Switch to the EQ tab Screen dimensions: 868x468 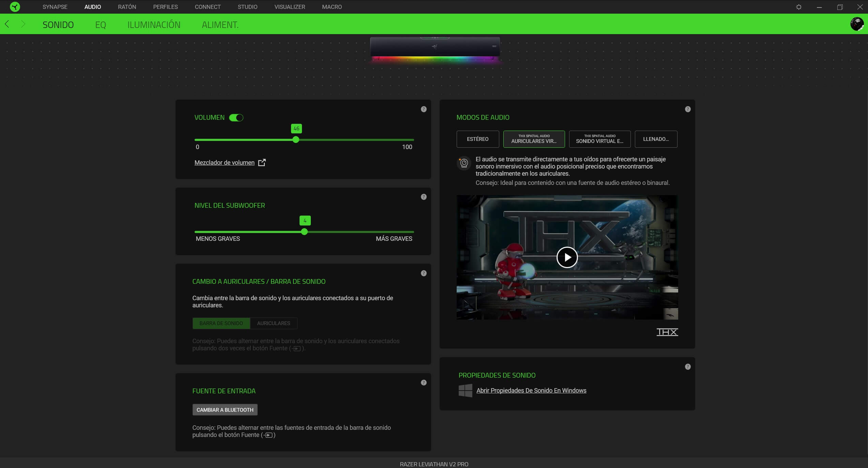101,25
